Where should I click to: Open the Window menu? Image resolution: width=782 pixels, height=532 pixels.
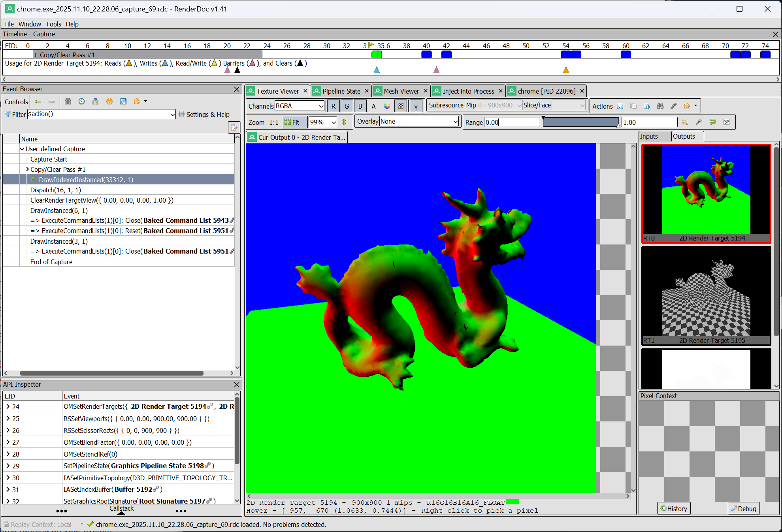pyautogui.click(x=30, y=24)
